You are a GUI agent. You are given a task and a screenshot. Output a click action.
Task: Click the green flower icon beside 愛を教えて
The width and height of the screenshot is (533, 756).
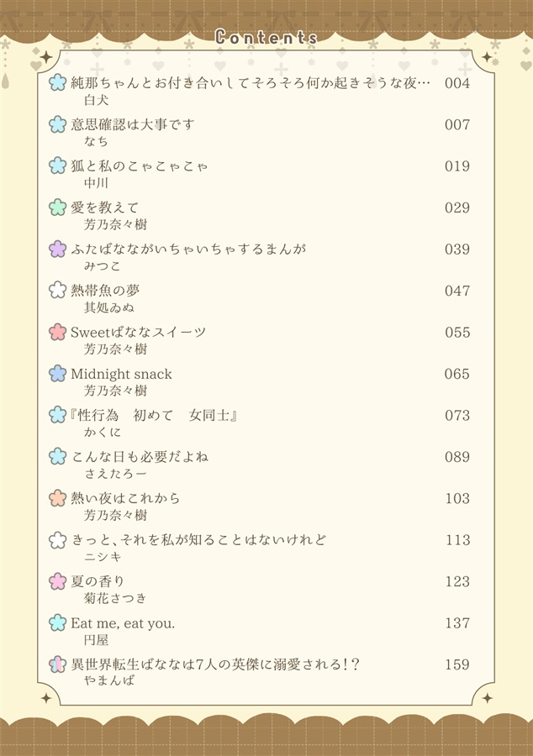coord(57,207)
